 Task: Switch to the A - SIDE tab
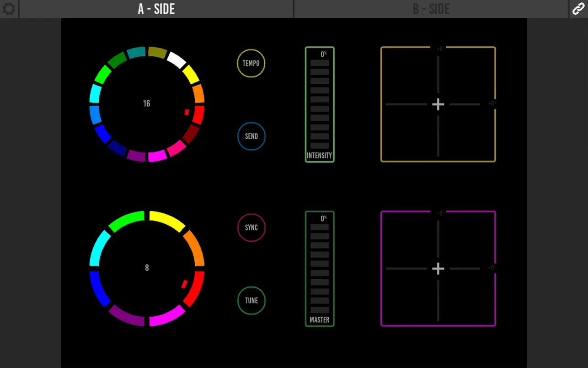(156, 9)
